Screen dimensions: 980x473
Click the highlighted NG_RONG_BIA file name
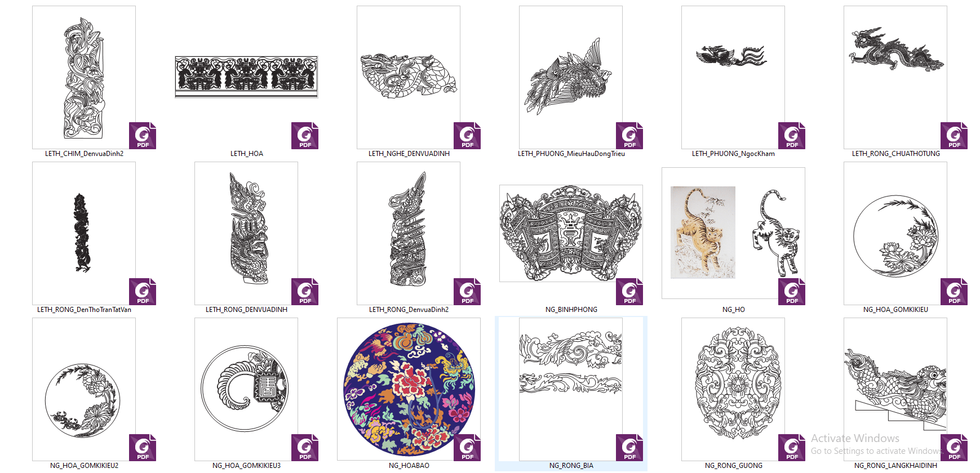(x=571, y=466)
